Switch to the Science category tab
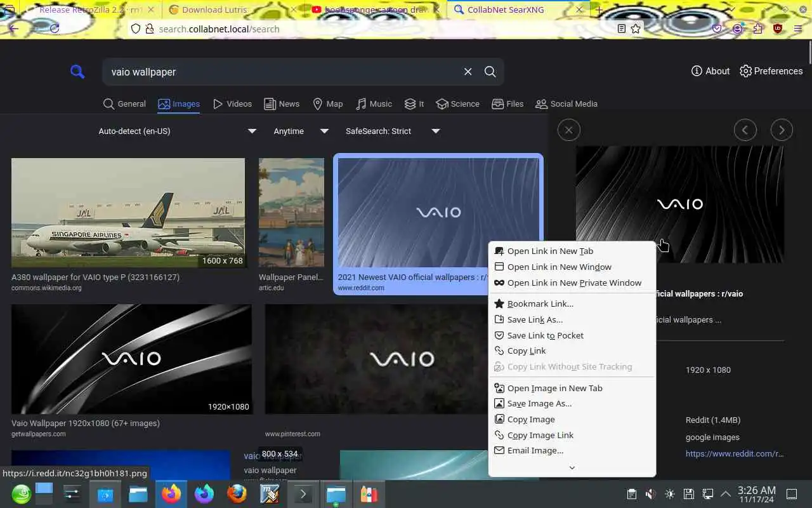The width and height of the screenshot is (812, 508). coord(458,104)
